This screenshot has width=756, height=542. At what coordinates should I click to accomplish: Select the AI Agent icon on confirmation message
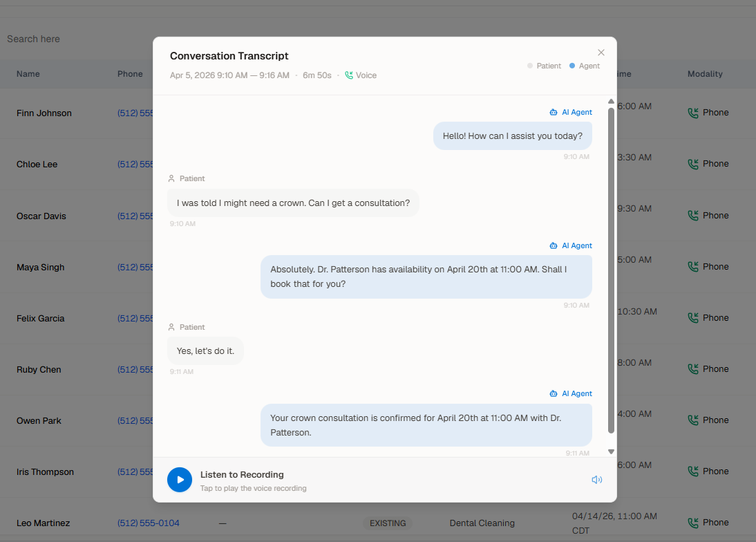point(552,393)
